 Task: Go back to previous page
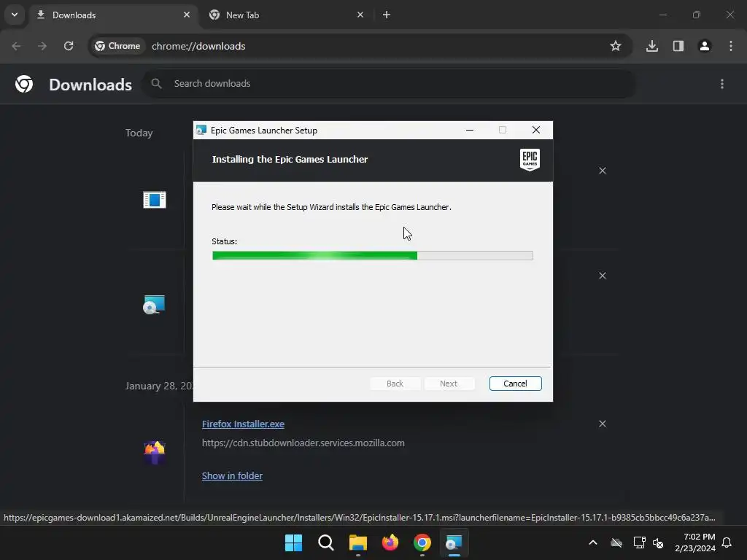click(x=16, y=46)
